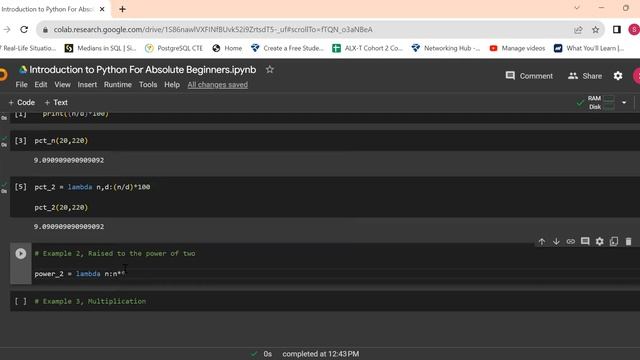Image resolution: width=640 pixels, height=360 pixels.
Task: Open the Create a Free Stude... bookmark
Action: [x=287, y=48]
